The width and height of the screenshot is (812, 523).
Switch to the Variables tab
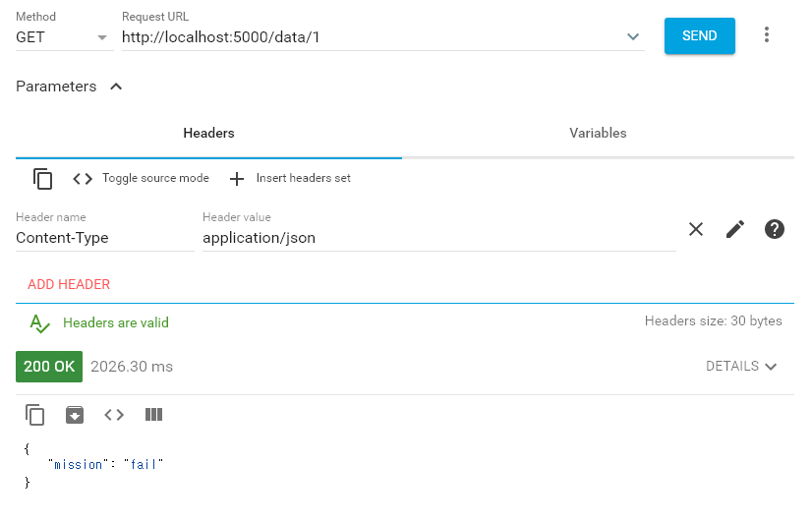598,133
